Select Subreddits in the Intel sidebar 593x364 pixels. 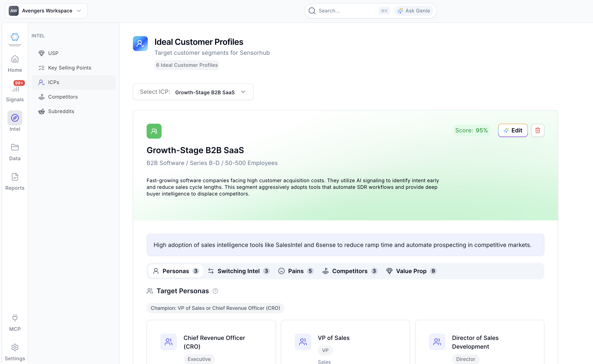pyautogui.click(x=61, y=111)
